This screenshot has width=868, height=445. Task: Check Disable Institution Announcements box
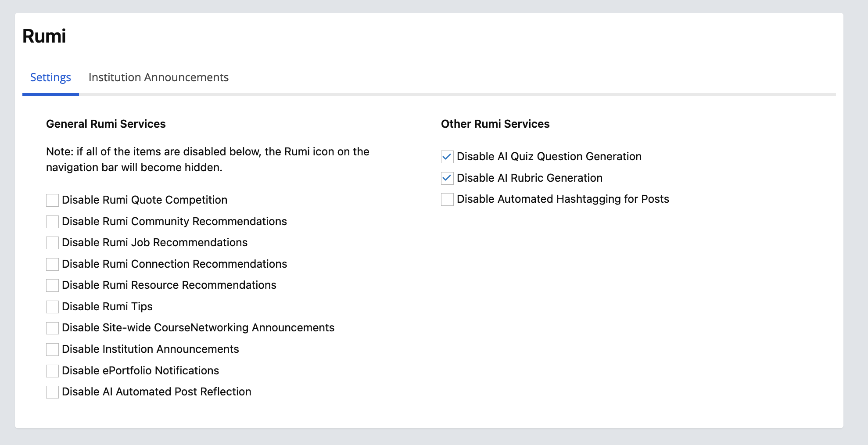[x=53, y=349]
